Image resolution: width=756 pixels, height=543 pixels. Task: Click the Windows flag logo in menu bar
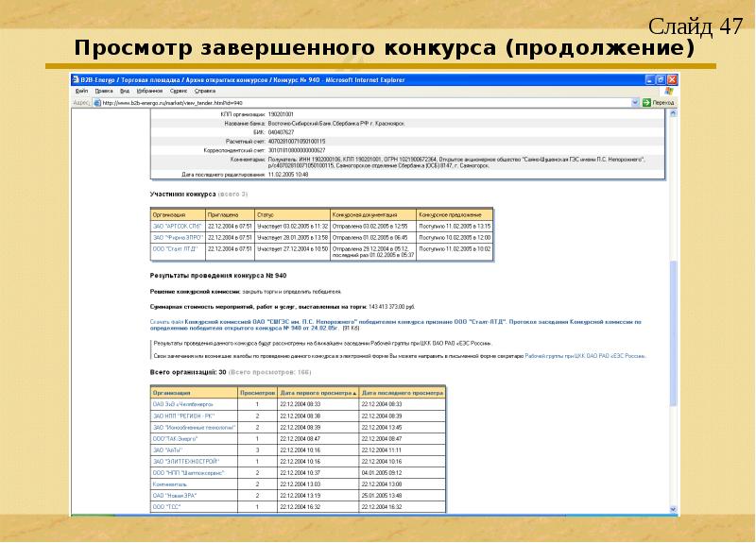[x=671, y=92]
